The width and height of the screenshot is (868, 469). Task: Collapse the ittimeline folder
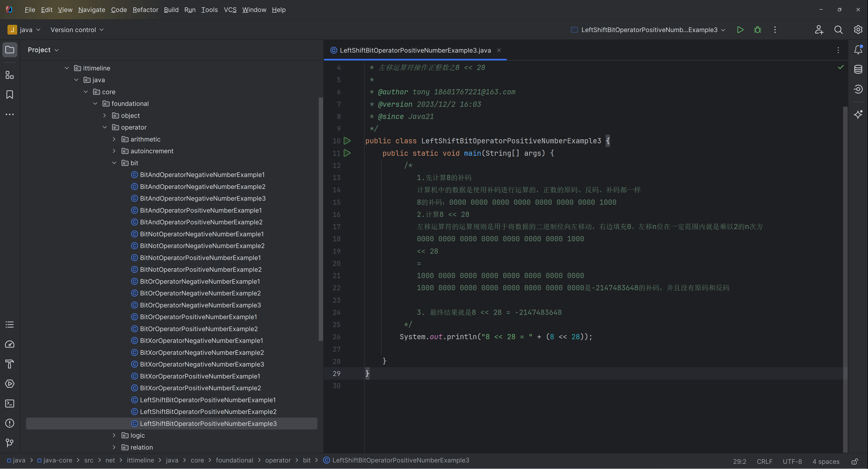(x=67, y=68)
